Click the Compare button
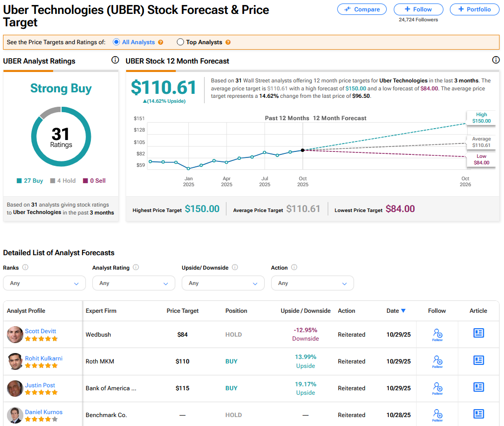The width and height of the screenshot is (504, 426). pos(362,9)
